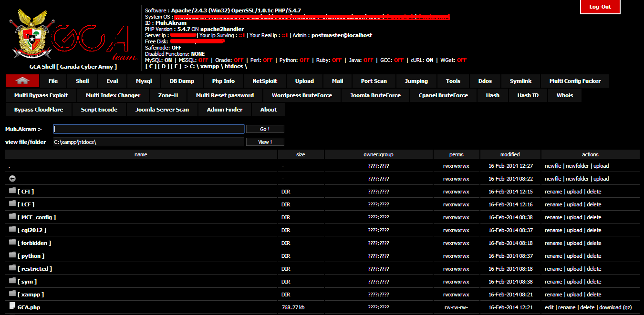Select Admin Finder from the menu bar
Screen dimensions: 644x315
224,109
